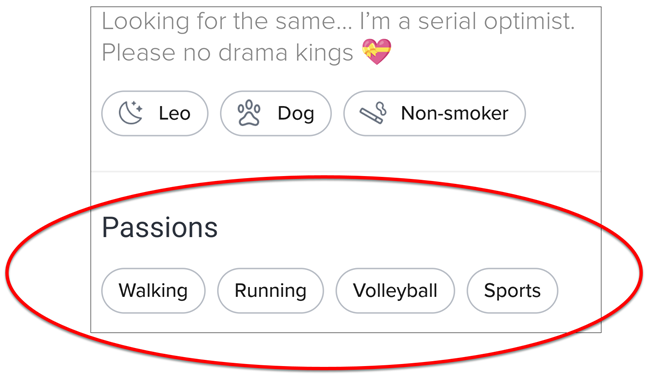Click the Passions section heading
Screen dimensions: 651x380
(x=160, y=227)
